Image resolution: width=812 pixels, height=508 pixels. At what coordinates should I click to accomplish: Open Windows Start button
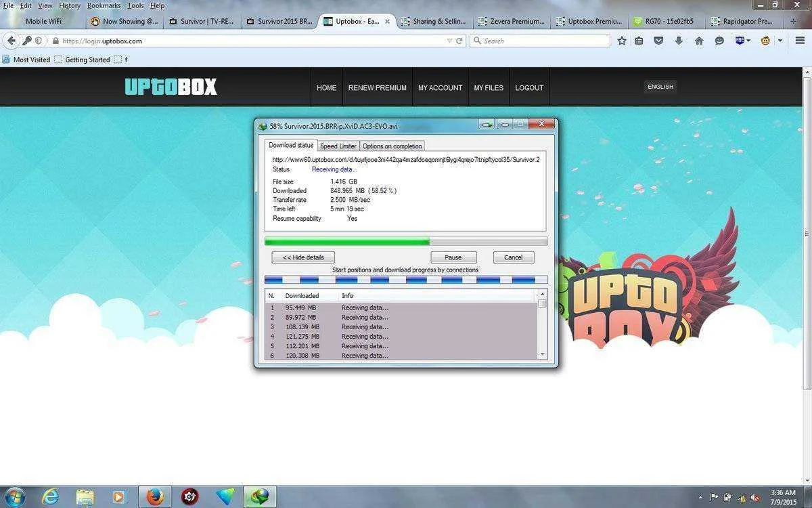tap(15, 496)
